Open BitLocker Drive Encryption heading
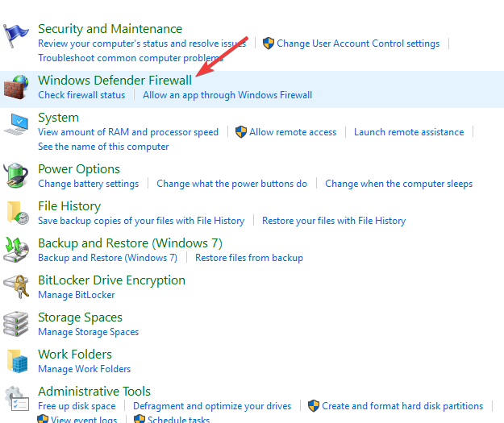The height and width of the screenshot is (423, 504). click(x=111, y=280)
